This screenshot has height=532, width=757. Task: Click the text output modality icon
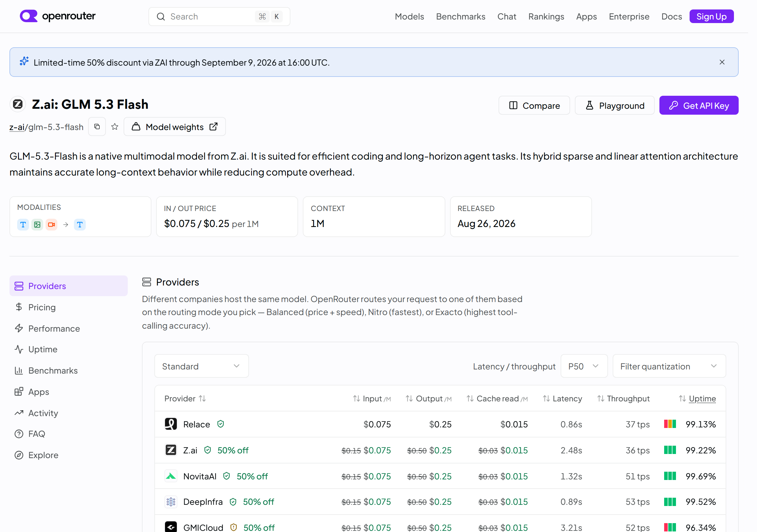click(x=80, y=225)
